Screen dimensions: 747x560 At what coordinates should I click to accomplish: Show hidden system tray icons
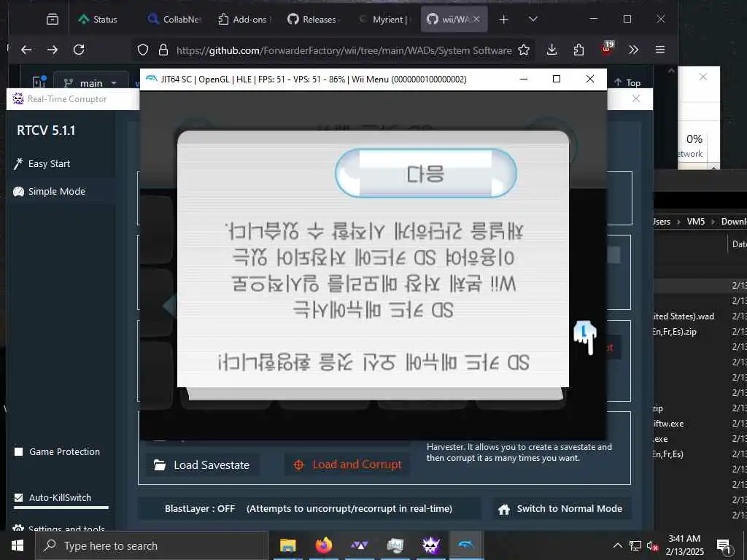[x=617, y=545]
